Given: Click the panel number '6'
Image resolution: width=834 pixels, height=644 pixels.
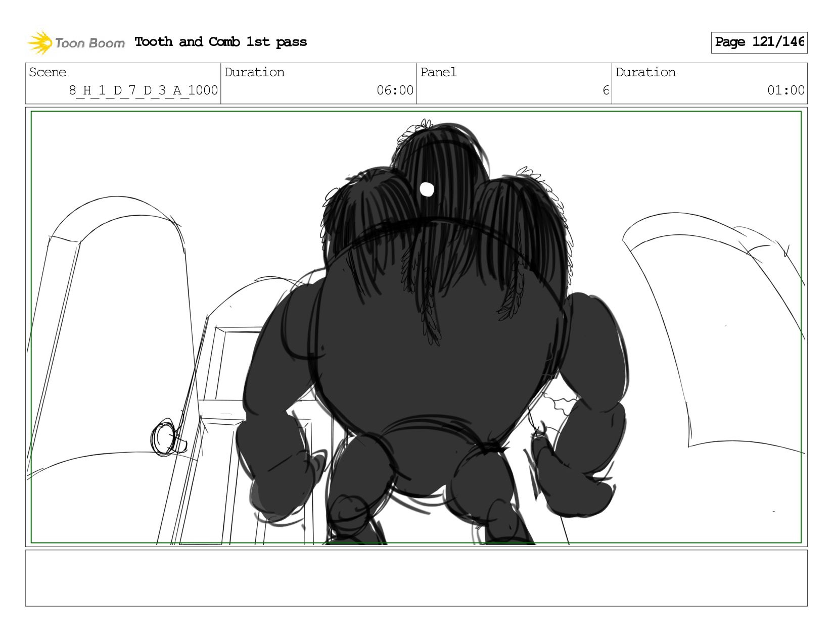Looking at the screenshot, I should (606, 90).
